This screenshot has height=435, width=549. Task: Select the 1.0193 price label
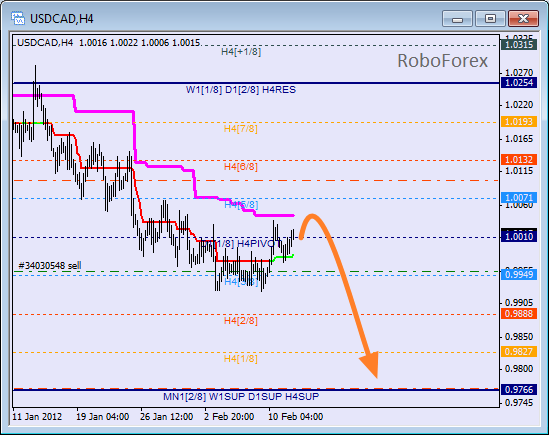click(x=519, y=122)
